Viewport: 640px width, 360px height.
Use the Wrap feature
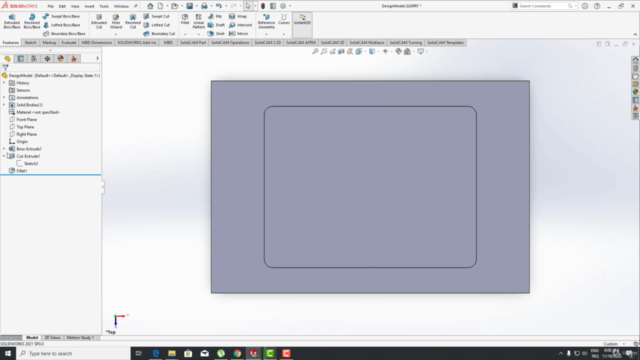[238, 16]
